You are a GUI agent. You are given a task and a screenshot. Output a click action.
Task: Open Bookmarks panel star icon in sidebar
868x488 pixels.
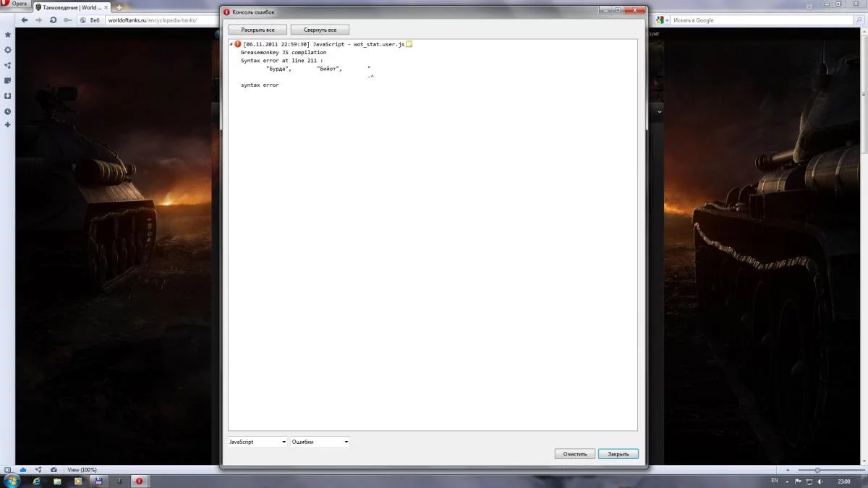8,35
